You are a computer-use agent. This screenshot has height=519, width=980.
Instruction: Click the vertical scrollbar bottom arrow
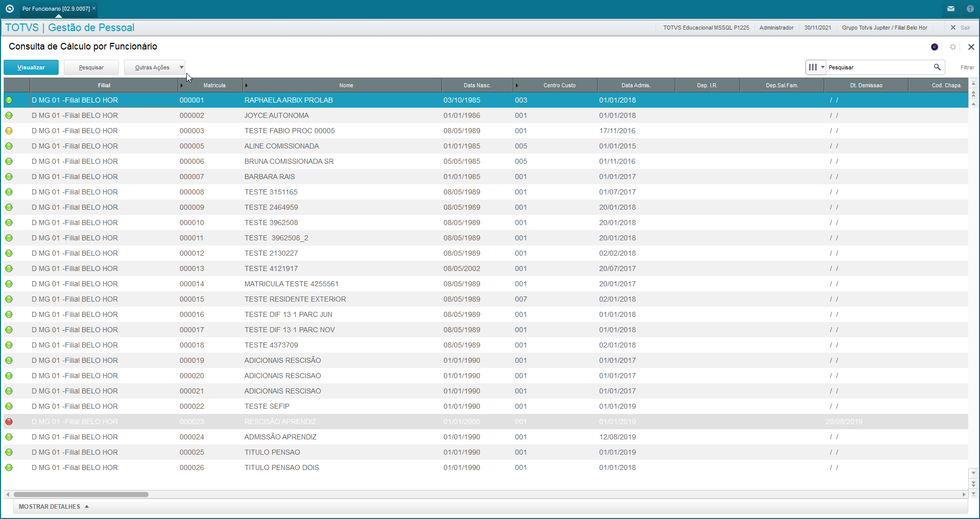tap(973, 493)
